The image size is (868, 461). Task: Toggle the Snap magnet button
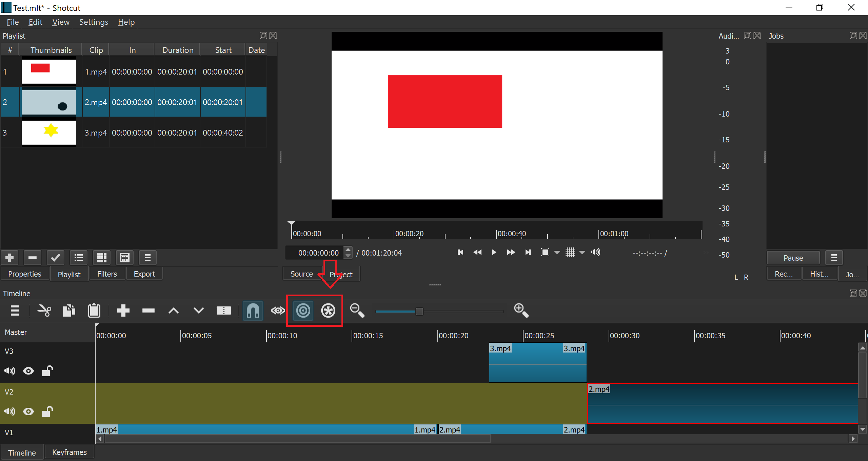point(253,310)
